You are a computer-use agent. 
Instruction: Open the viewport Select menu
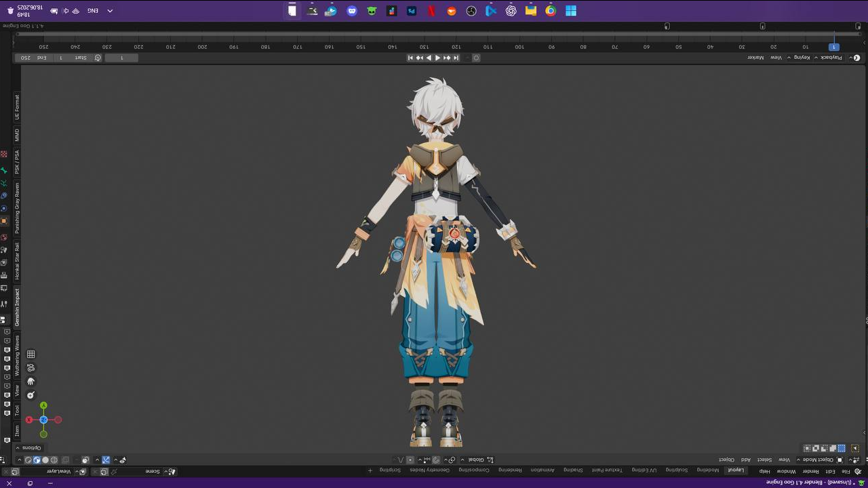click(x=764, y=460)
